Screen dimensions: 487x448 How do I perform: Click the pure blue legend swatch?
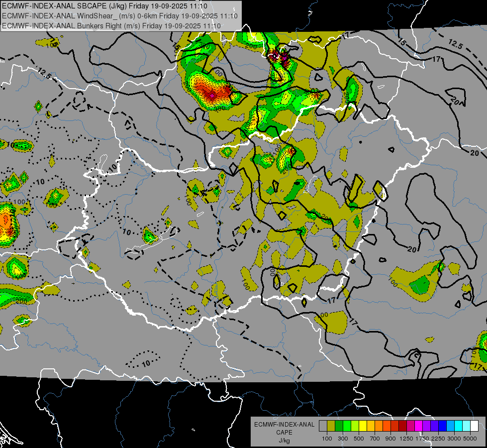coord(443,426)
